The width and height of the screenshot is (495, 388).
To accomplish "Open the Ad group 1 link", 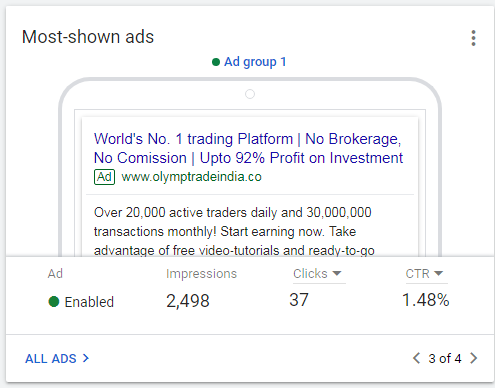I will [255, 62].
